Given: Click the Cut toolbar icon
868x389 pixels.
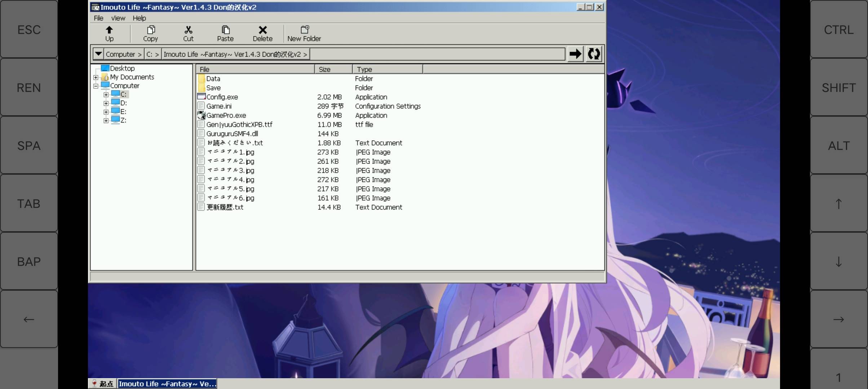Looking at the screenshot, I should click(x=188, y=33).
